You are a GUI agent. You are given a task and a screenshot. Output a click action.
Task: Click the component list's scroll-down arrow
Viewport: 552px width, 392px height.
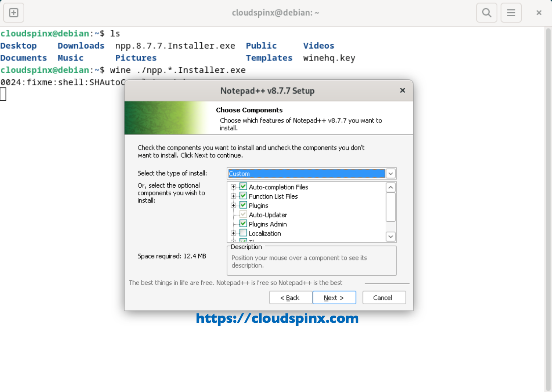[391, 236]
